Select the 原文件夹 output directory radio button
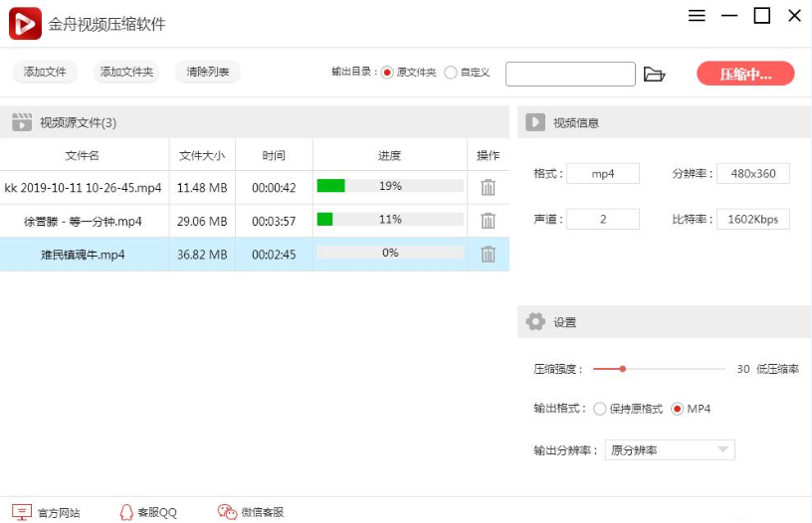812x523 pixels. point(387,73)
